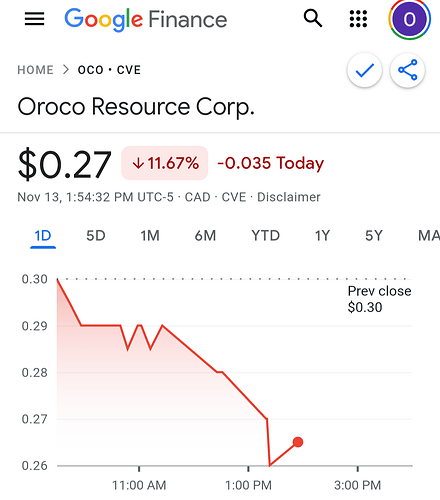Screen dimensions: 440x500
Task: Go to HOME breadcrumb link
Action: point(35,70)
